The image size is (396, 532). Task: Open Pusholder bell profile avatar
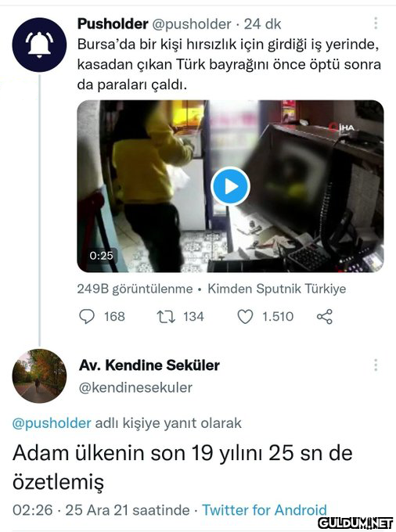pyautogui.click(x=39, y=45)
